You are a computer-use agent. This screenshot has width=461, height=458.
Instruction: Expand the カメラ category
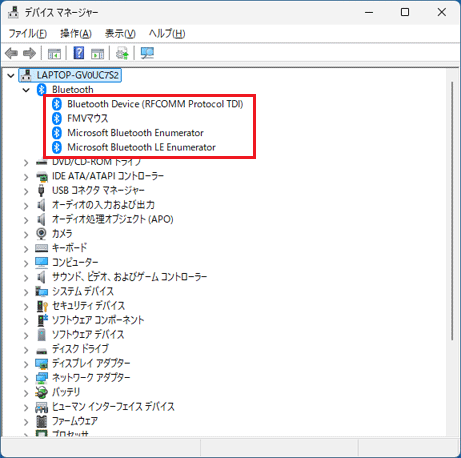point(26,234)
